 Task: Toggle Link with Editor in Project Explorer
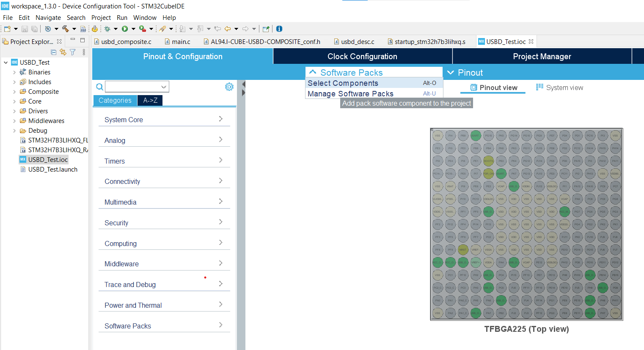click(x=63, y=52)
